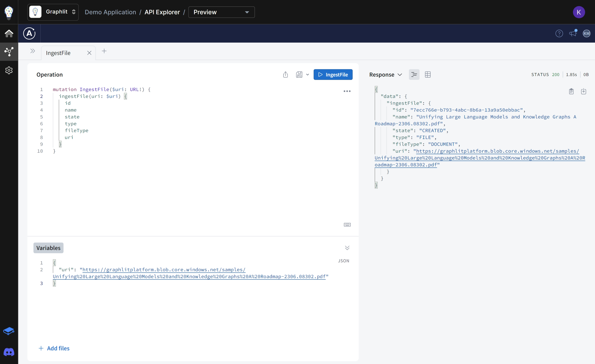The width and height of the screenshot is (595, 364).
Task: Click the Operation heading
Action: (49, 75)
